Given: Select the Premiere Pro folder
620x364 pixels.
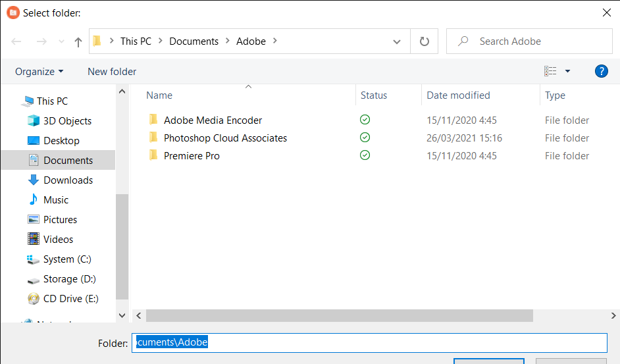Looking at the screenshot, I should coord(192,156).
